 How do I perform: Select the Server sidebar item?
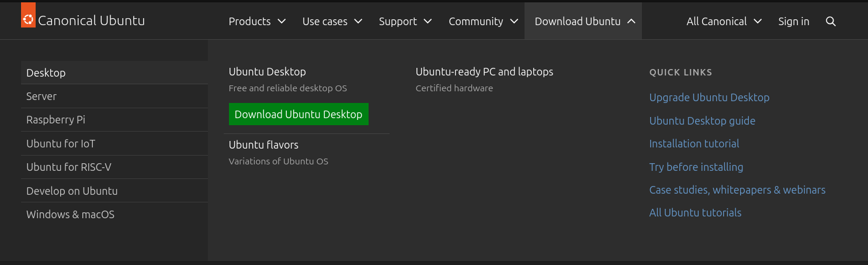(41, 97)
